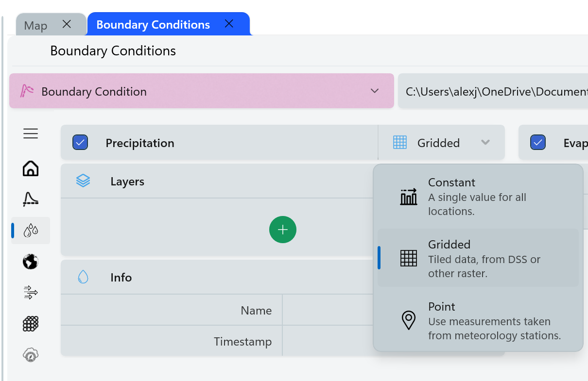Switch to the Map tab
The image size is (588, 381).
point(36,25)
